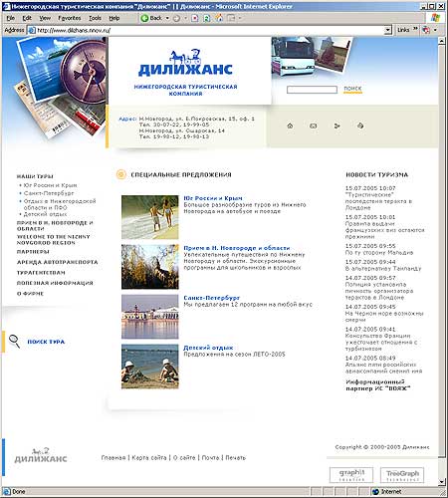Open the Favorites menu
The image size is (448, 498).
pyautogui.click(x=70, y=18)
